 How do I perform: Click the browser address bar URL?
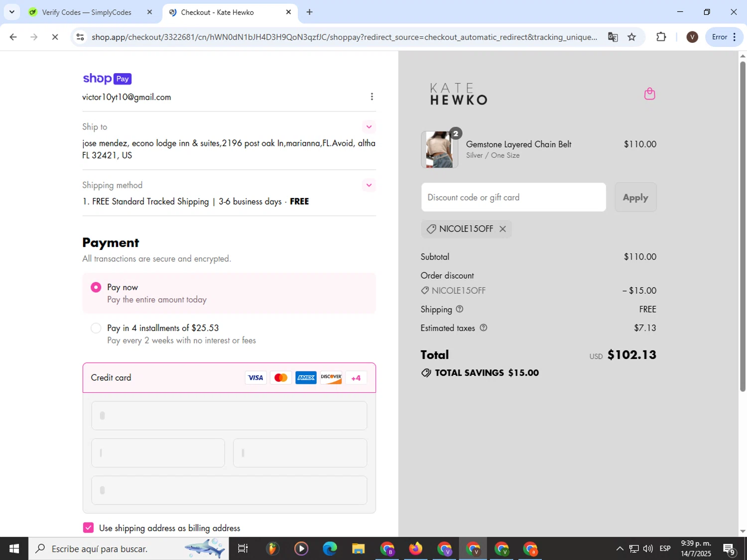tap(344, 37)
